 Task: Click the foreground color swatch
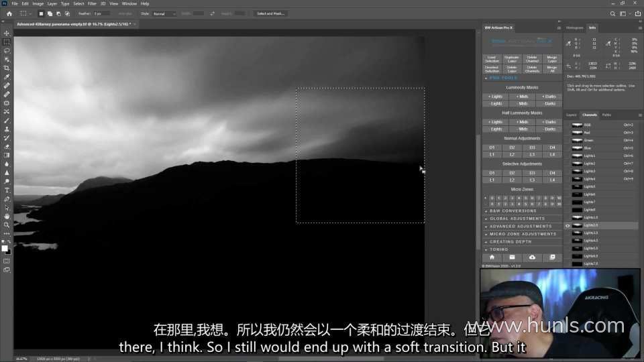pyautogui.click(x=5, y=248)
